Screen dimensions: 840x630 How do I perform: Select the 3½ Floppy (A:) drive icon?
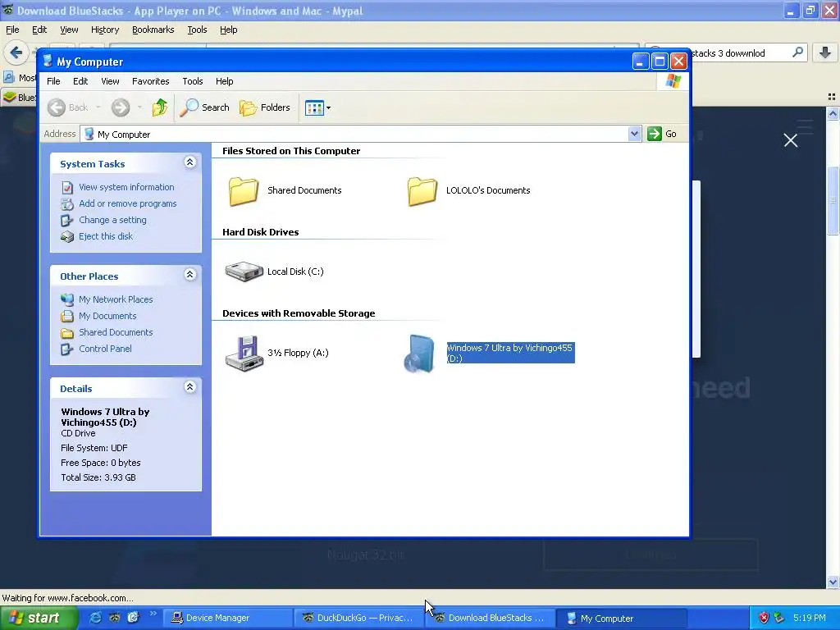pyautogui.click(x=244, y=353)
